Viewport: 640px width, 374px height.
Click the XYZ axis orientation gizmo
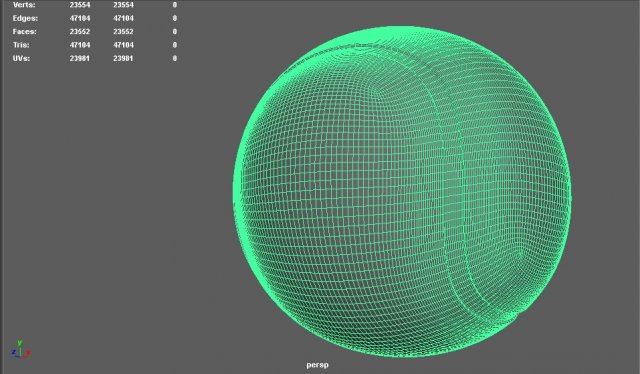[x=20, y=350]
